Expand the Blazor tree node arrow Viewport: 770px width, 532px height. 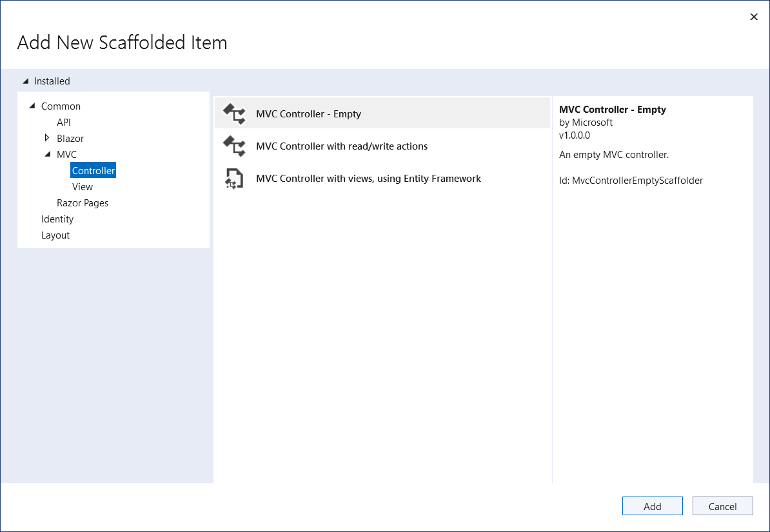[47, 138]
